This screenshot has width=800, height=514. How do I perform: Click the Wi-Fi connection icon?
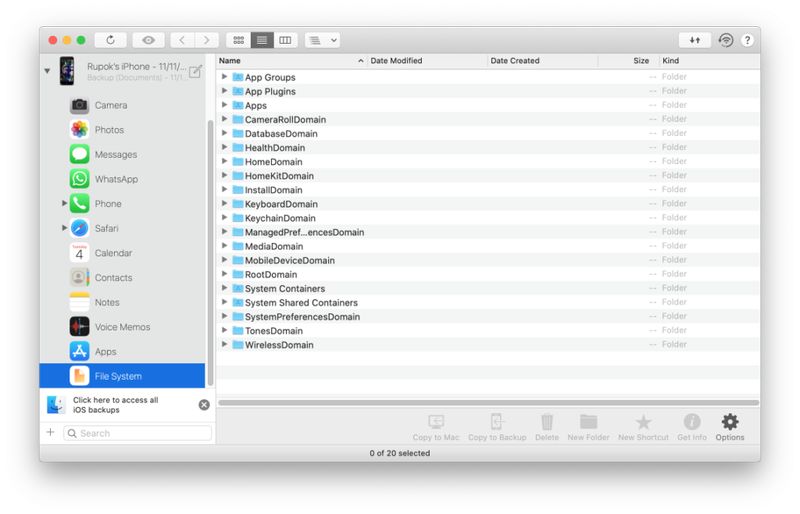(x=726, y=40)
